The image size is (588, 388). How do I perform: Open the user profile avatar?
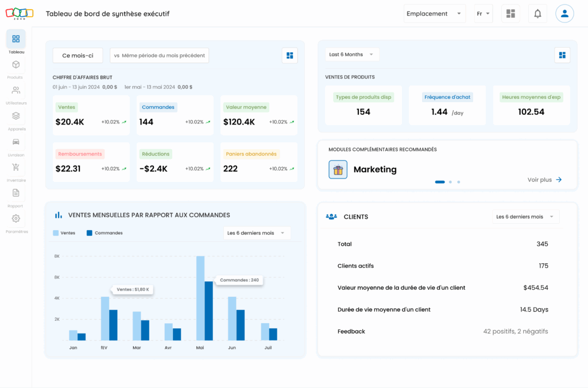pyautogui.click(x=564, y=14)
